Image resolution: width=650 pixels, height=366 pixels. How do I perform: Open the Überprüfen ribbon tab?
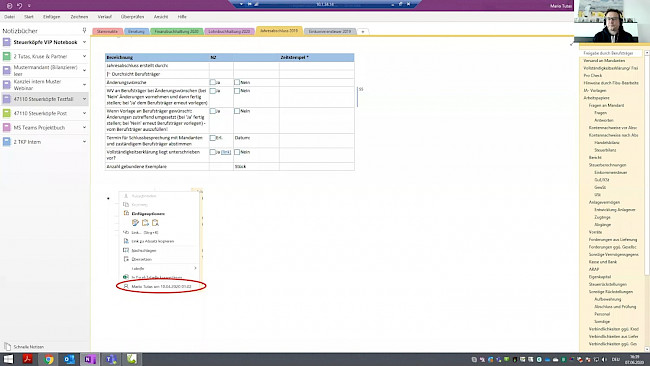tap(132, 17)
